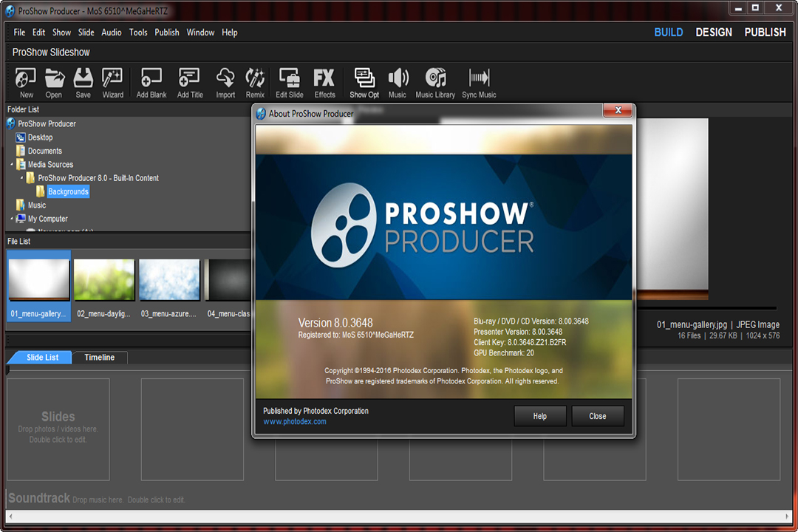Click the Sync Music icon

[x=479, y=83]
